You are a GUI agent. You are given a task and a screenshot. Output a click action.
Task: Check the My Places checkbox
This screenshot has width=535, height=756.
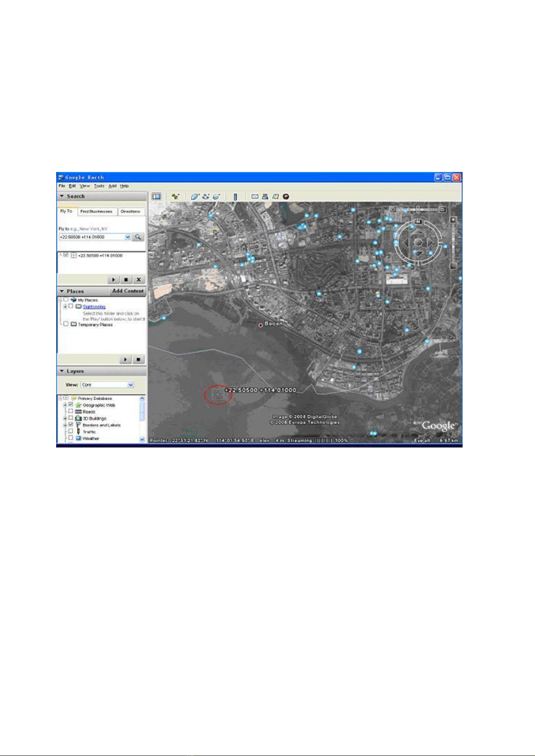[66, 299]
